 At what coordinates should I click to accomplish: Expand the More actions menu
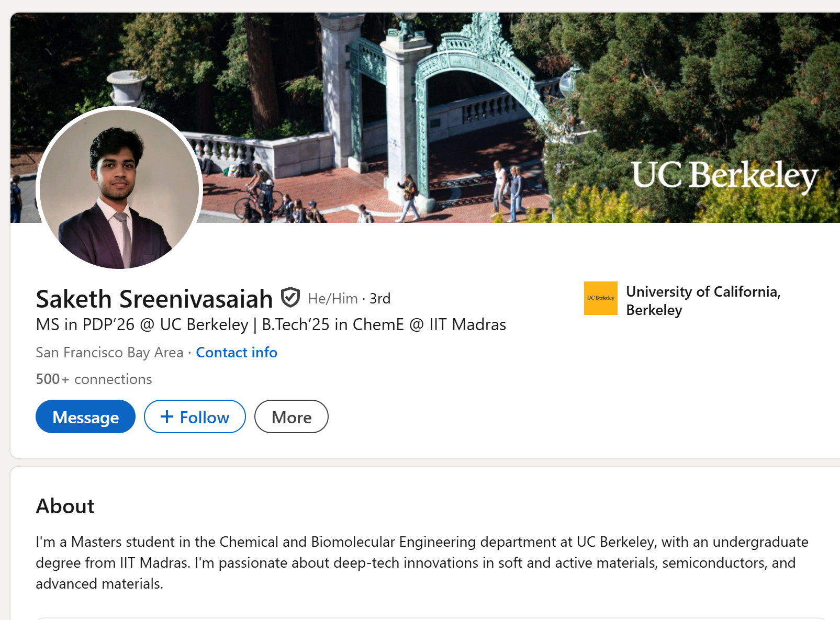(x=291, y=417)
